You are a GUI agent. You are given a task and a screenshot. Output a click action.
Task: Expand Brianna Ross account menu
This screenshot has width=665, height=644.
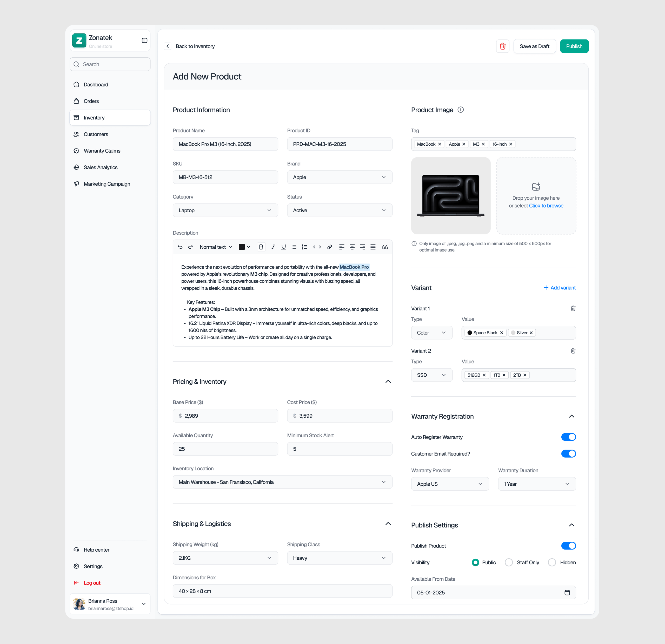point(144,604)
